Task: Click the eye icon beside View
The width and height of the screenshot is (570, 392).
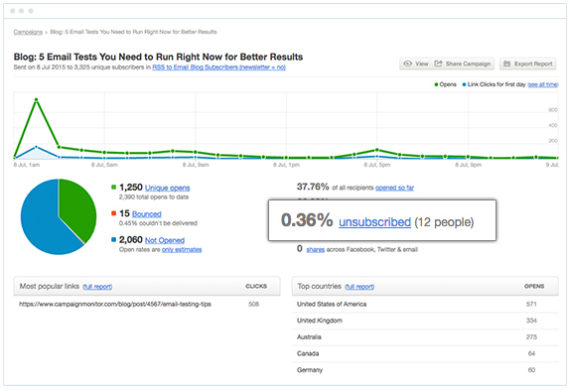Action: (407, 64)
